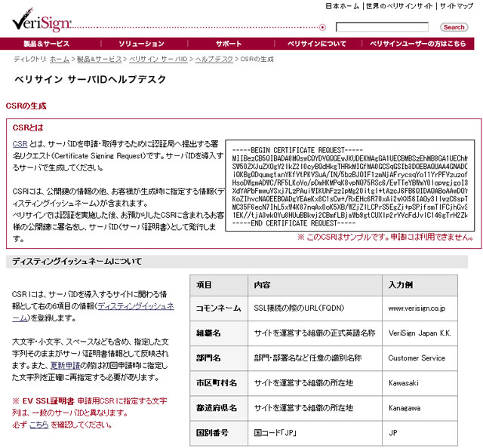The width and height of the screenshot is (483, 448).
Task: Click the 部門・部署名など任意の識別名称 cell
Action: click(x=315, y=358)
